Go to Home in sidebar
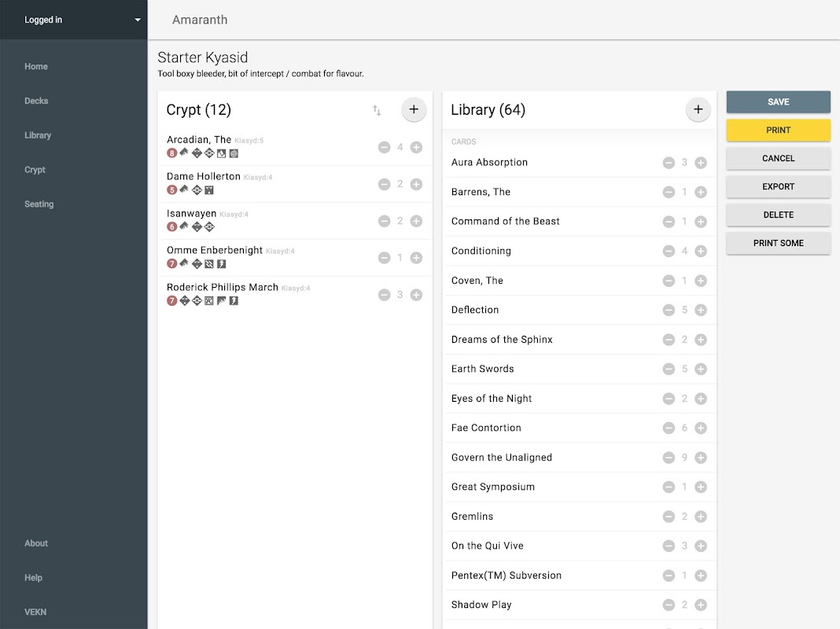This screenshot has height=629, width=840. pyautogui.click(x=36, y=66)
